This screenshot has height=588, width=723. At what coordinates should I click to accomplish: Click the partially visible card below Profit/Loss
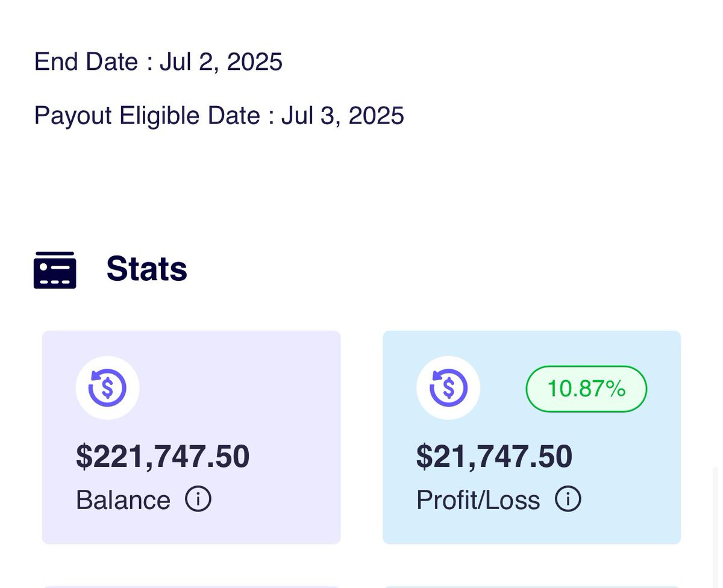pos(531,586)
